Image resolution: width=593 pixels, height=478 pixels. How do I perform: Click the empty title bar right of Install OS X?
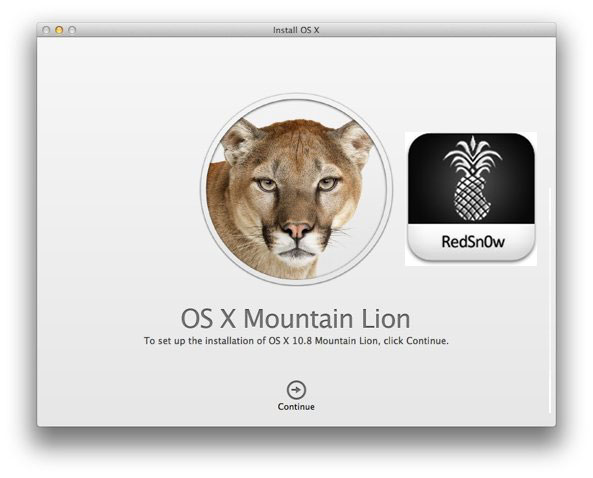click(x=435, y=30)
